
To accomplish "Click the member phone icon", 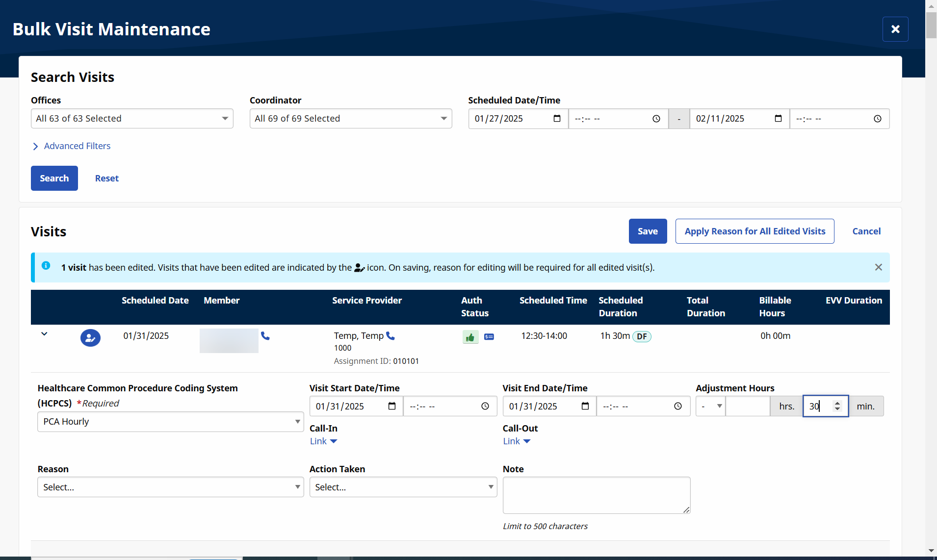I will (265, 336).
